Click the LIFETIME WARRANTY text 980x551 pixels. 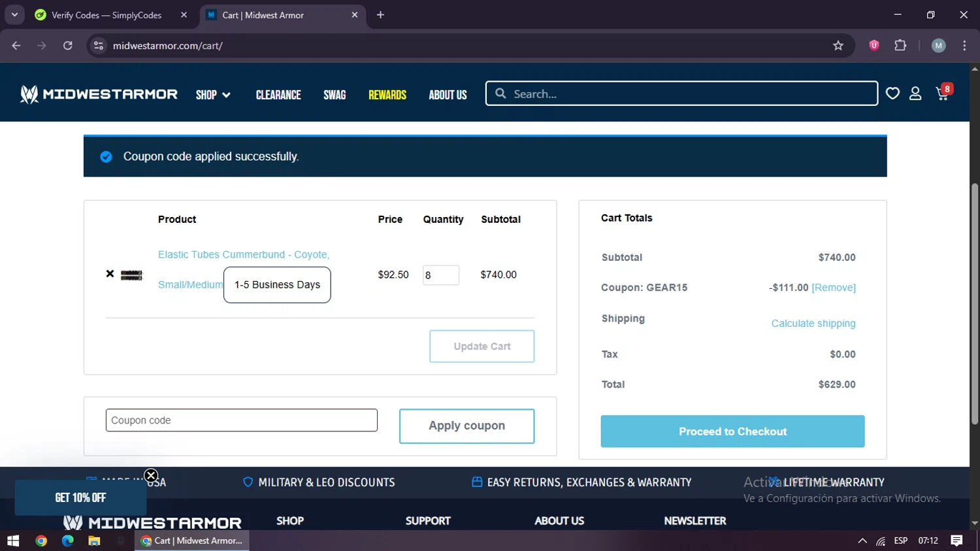(x=834, y=482)
